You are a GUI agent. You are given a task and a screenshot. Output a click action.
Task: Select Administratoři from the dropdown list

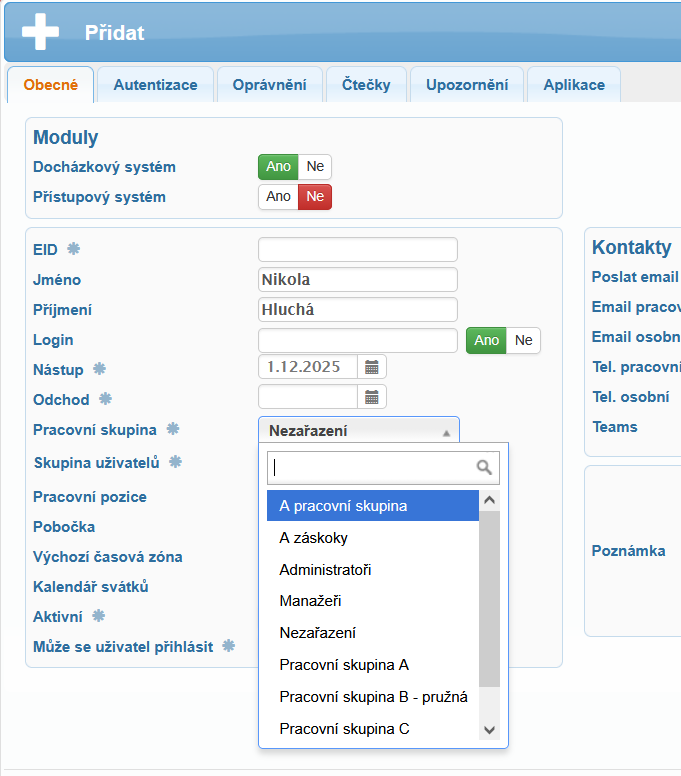(325, 570)
